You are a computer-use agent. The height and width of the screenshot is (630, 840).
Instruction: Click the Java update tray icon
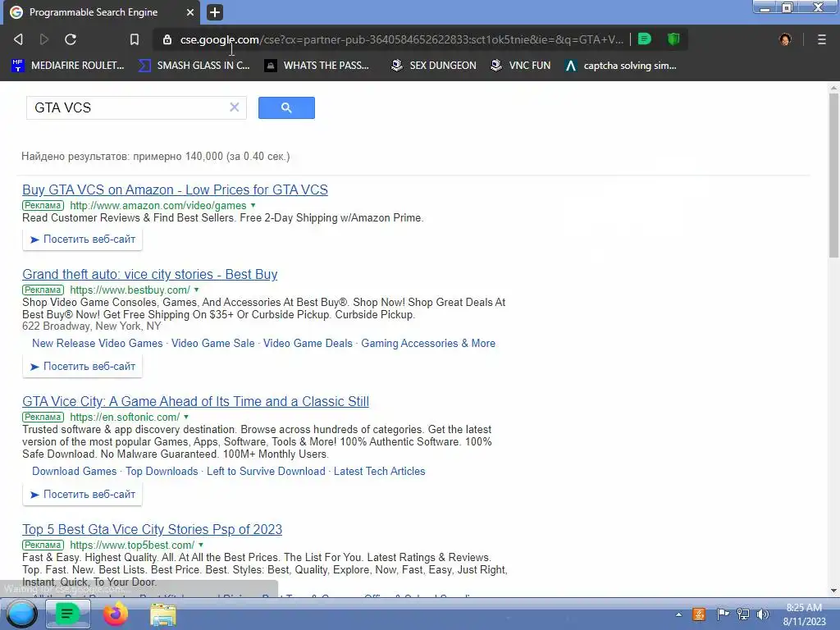click(x=699, y=614)
